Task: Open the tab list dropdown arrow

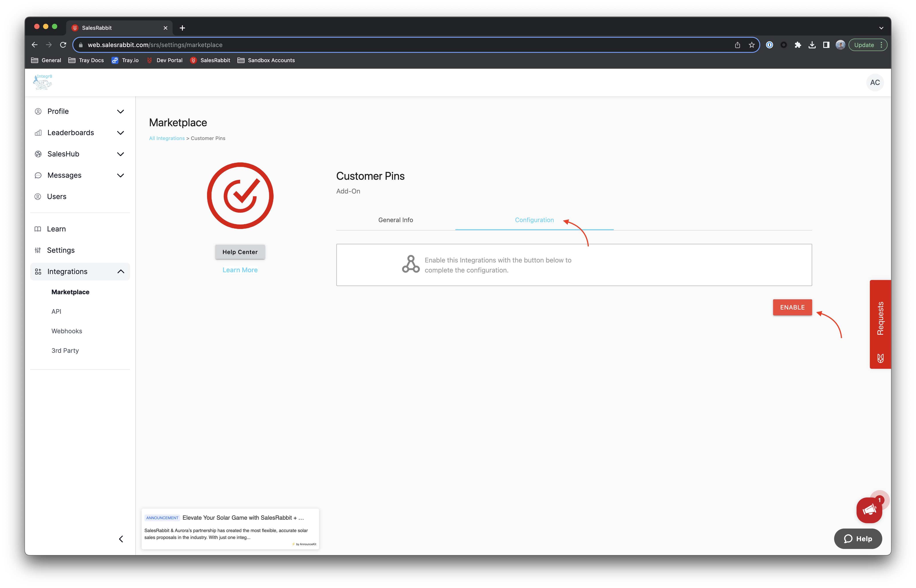Action: (x=881, y=28)
